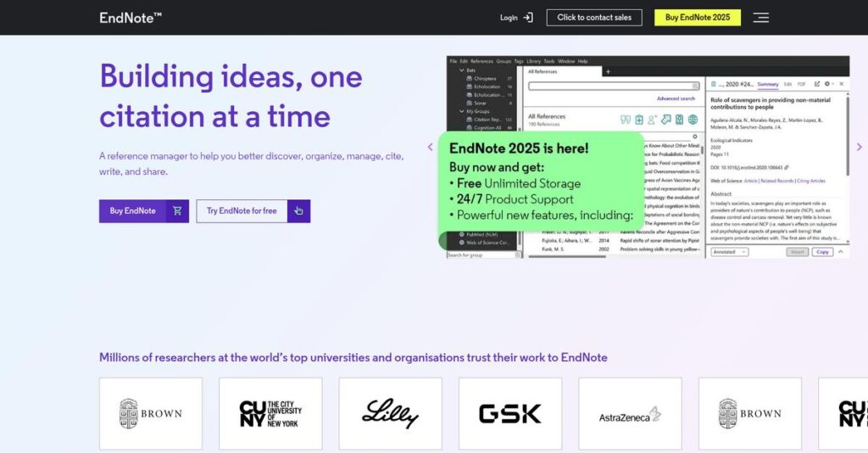The width and height of the screenshot is (868, 453).
Task: Close the reference panel with X icon
Action: pos(842,84)
